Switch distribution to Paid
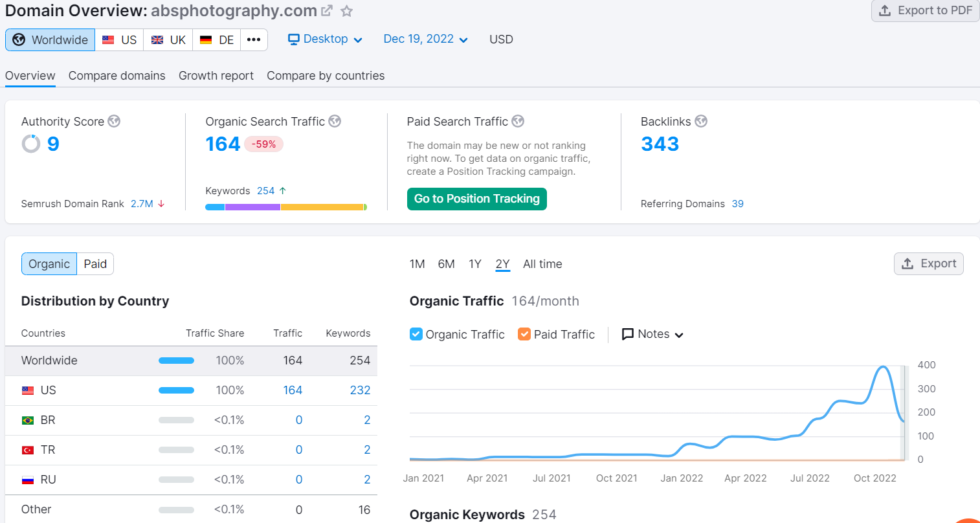The height and width of the screenshot is (523, 980). coord(95,263)
